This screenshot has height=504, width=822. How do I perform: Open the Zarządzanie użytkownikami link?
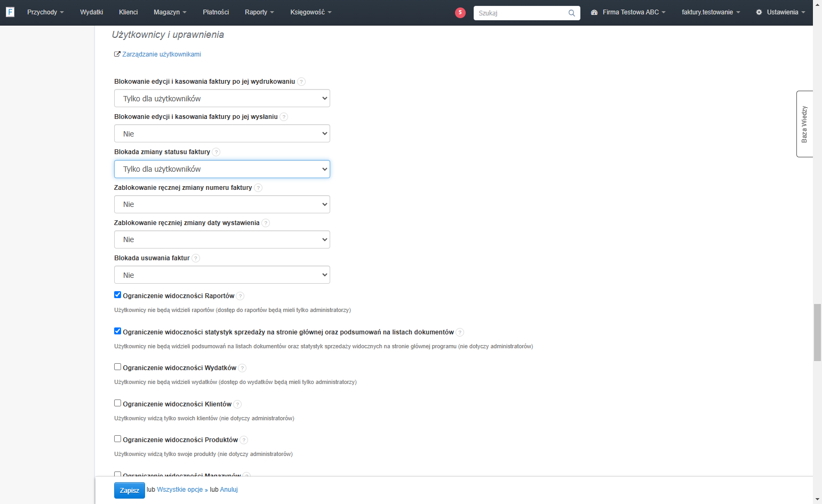162,54
